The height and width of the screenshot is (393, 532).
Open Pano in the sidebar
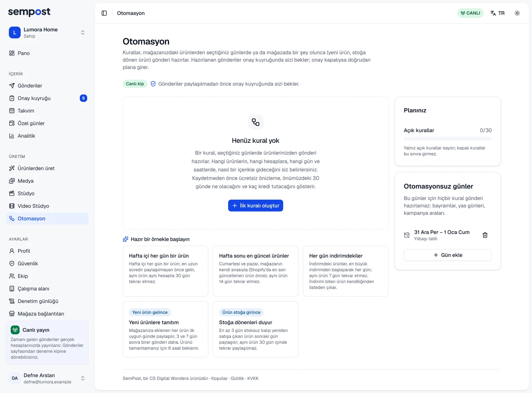tap(47, 53)
